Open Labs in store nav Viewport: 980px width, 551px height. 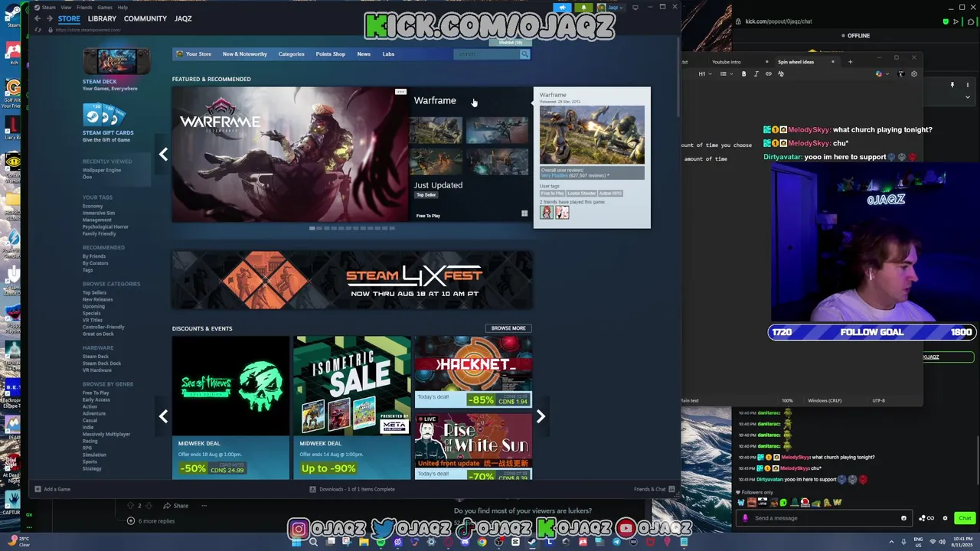[x=388, y=54]
